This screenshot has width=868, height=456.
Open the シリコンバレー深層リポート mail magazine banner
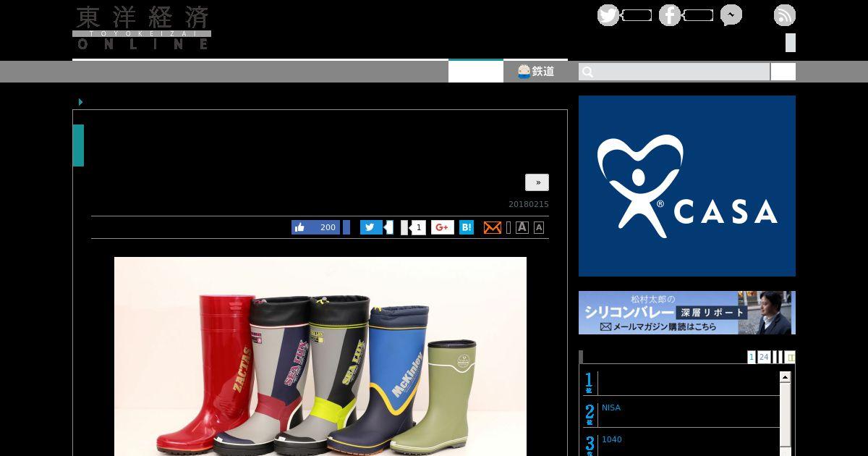[687, 313]
